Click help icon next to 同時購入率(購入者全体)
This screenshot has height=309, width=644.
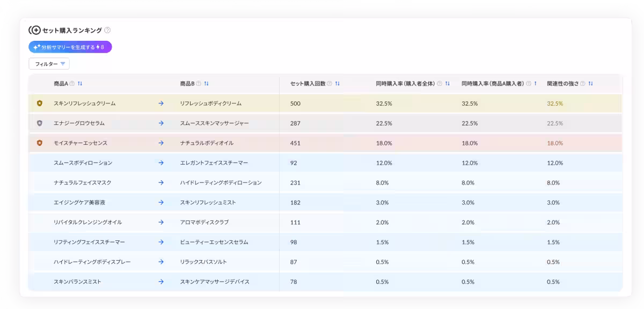(440, 83)
